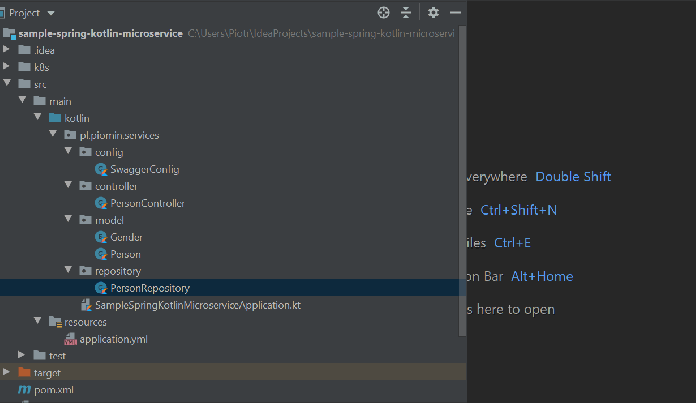
Task: Click the SwaggerConfig Kotlin class icon
Action: (x=101, y=169)
